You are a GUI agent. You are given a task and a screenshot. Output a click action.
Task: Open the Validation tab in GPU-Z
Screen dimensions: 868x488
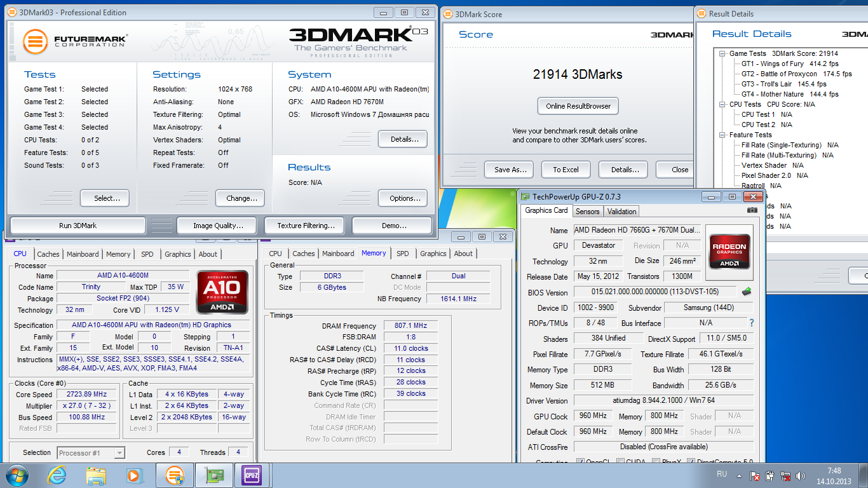pos(621,212)
